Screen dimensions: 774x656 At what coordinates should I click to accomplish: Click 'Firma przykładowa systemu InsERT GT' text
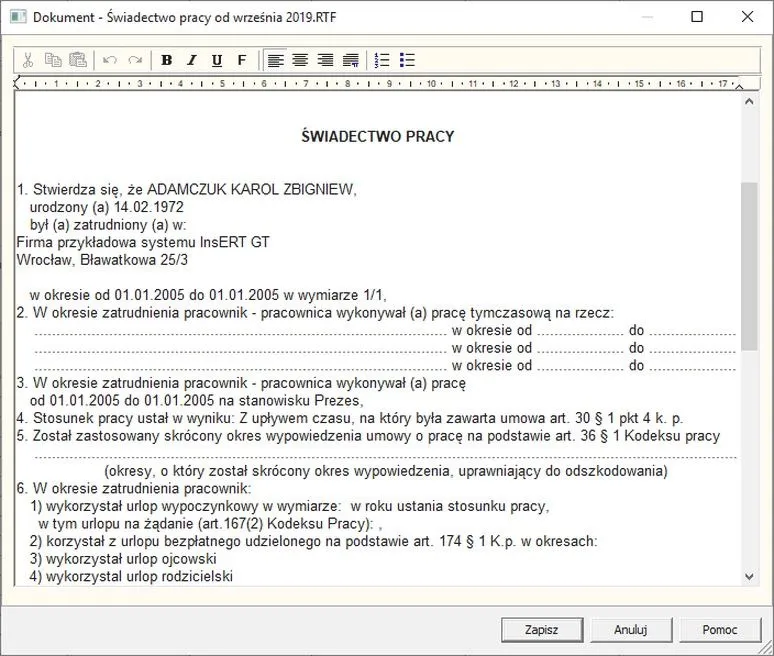[143, 242]
